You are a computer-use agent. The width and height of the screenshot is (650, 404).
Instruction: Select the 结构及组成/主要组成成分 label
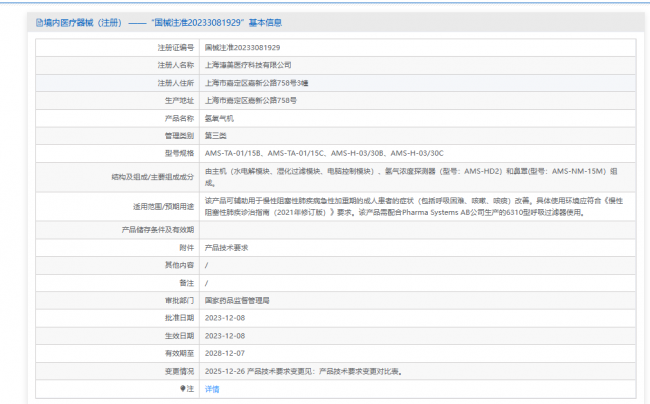pyautogui.click(x=153, y=177)
